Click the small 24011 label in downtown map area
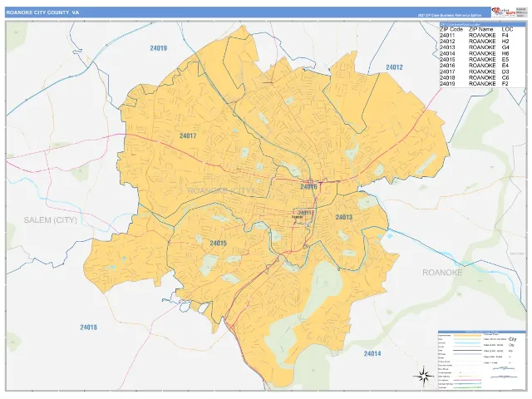The width and height of the screenshot is (532, 399). pyautogui.click(x=304, y=213)
